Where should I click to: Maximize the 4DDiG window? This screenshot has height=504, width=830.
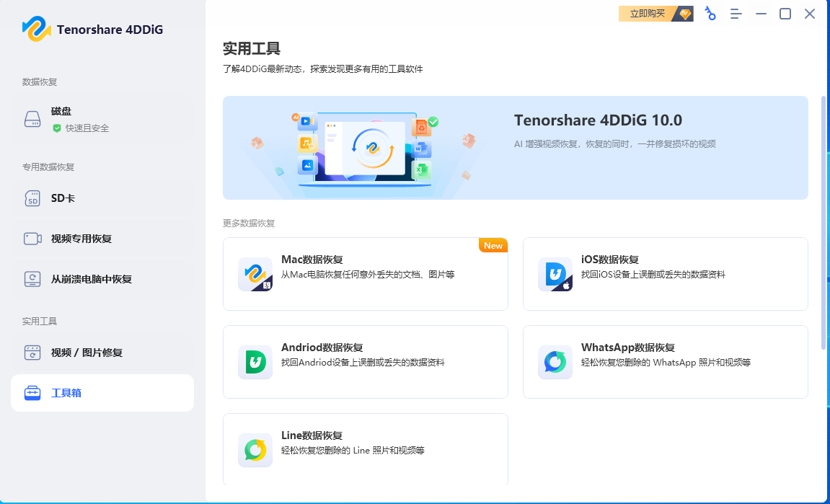(785, 14)
